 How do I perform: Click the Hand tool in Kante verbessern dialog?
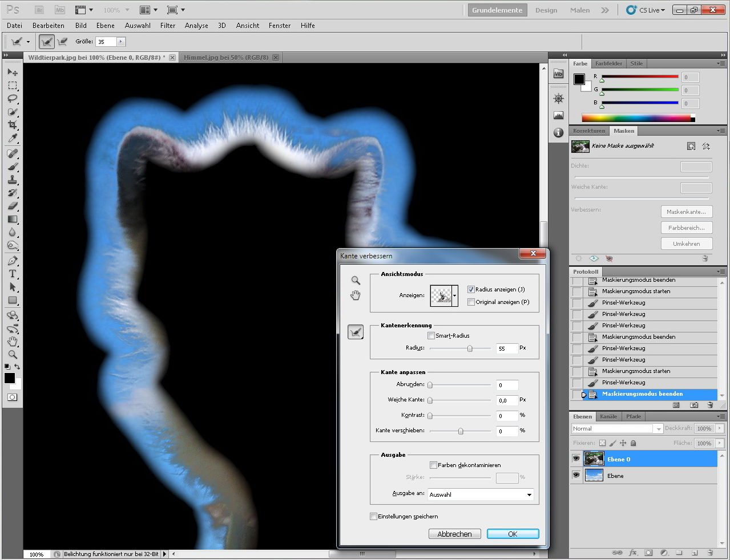click(x=356, y=295)
